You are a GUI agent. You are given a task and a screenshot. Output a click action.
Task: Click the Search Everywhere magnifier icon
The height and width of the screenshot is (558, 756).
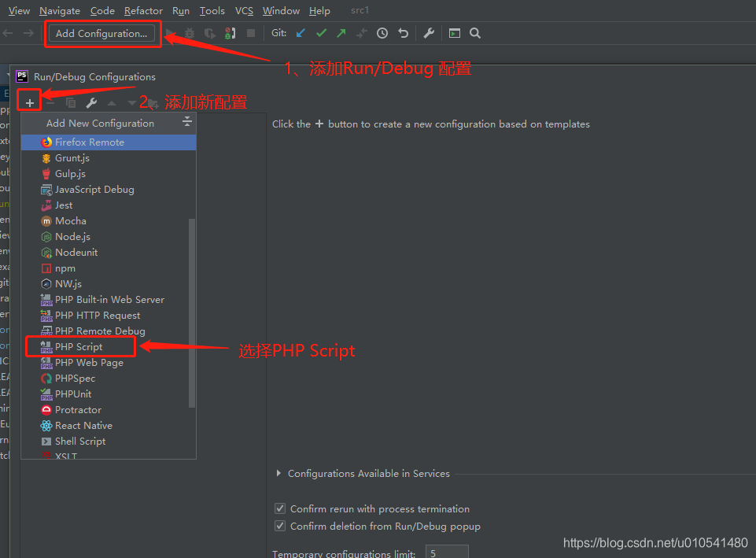point(475,33)
